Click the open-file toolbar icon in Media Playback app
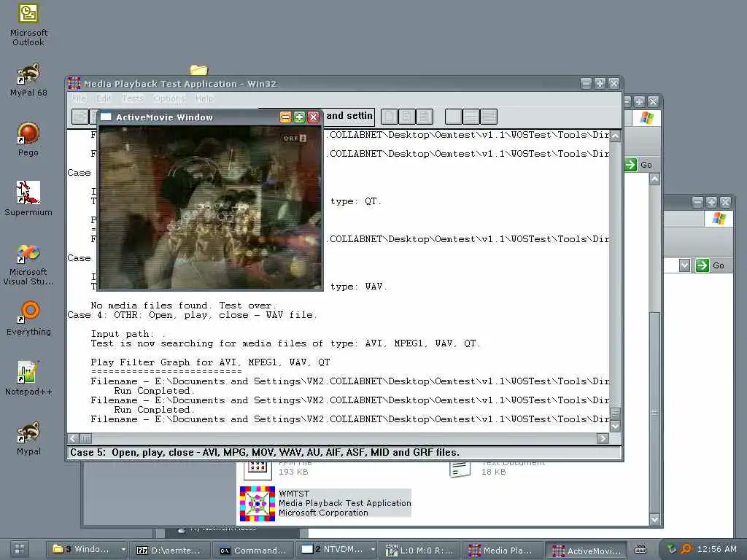Image resolution: width=747 pixels, height=560 pixels. pos(80,117)
